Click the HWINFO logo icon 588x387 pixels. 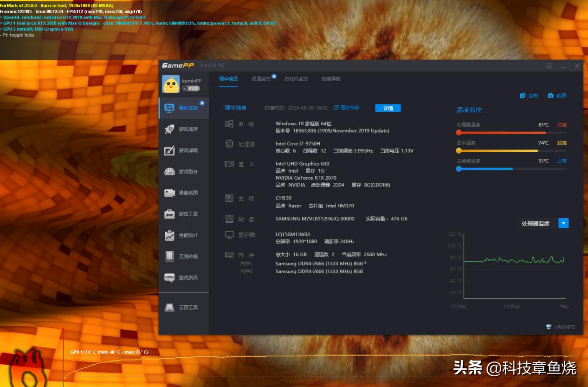click(x=549, y=327)
